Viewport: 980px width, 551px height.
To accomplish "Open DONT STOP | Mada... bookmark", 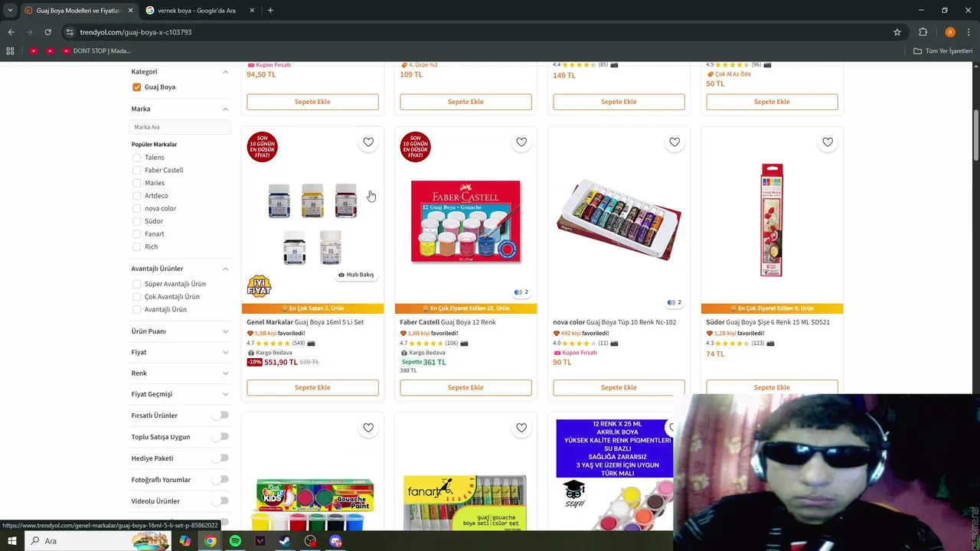I will (x=96, y=51).
